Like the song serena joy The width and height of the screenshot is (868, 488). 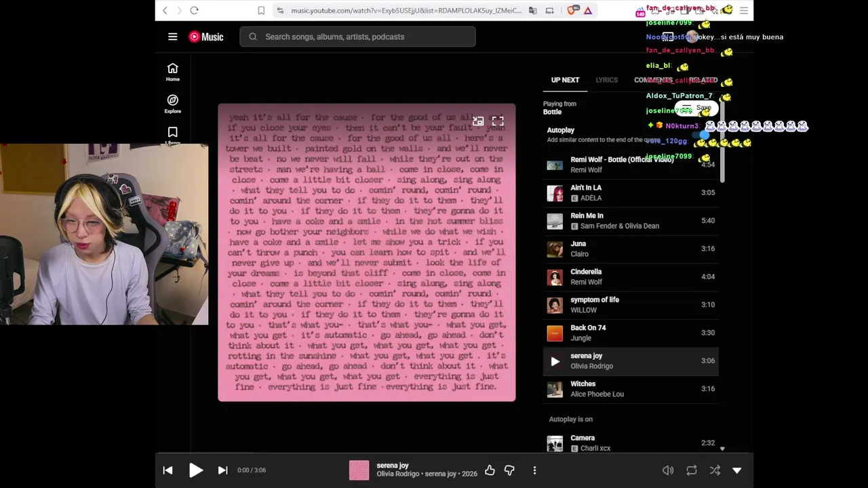(x=490, y=470)
